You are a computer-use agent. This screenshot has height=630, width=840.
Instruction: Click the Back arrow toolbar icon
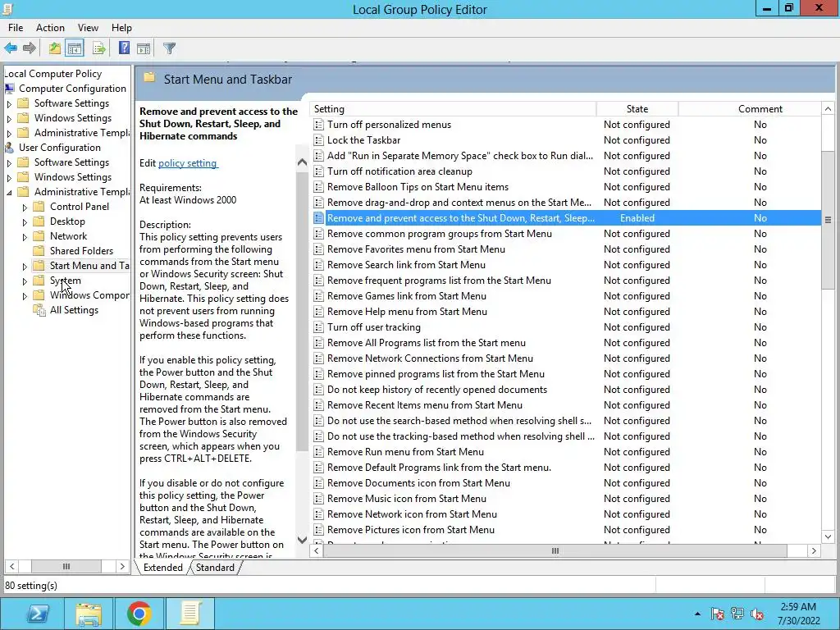click(x=10, y=48)
